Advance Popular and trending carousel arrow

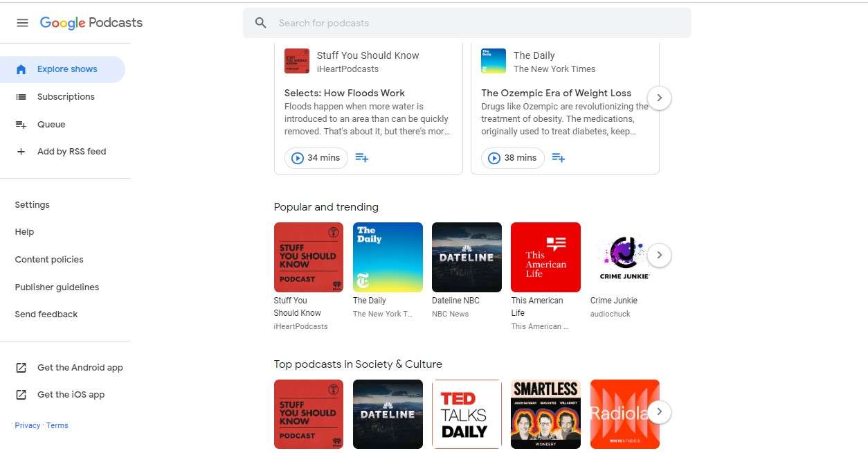tap(659, 255)
